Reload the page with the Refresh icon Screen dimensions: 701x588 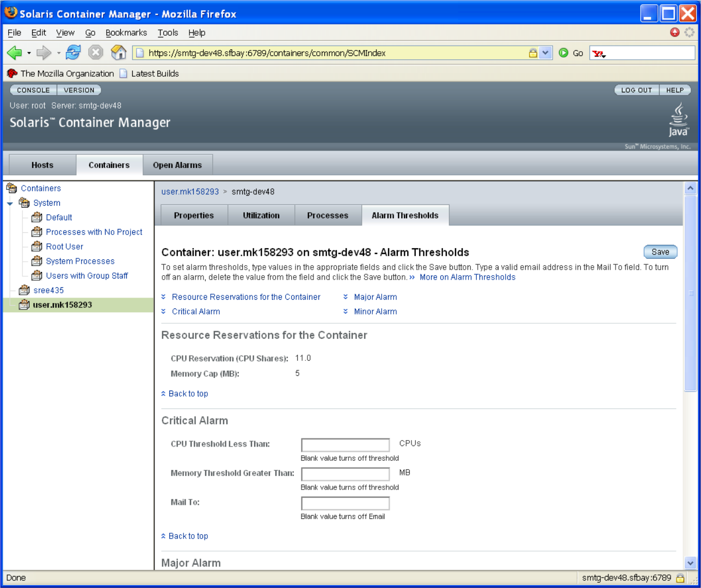[x=73, y=52]
